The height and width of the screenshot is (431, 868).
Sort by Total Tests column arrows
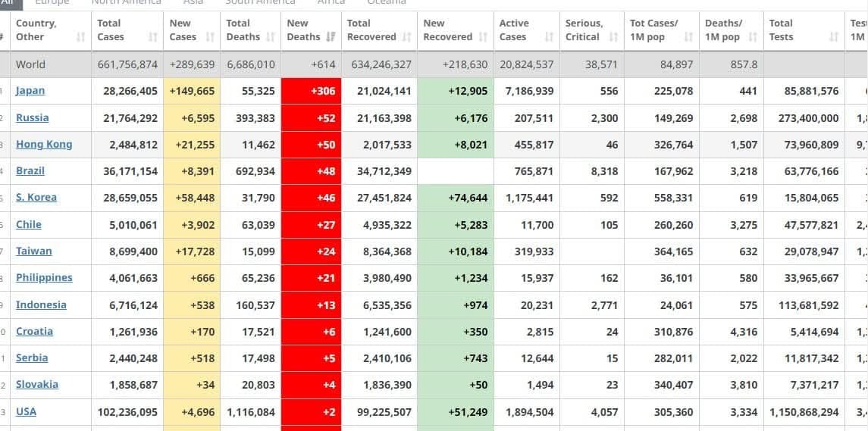click(x=834, y=37)
